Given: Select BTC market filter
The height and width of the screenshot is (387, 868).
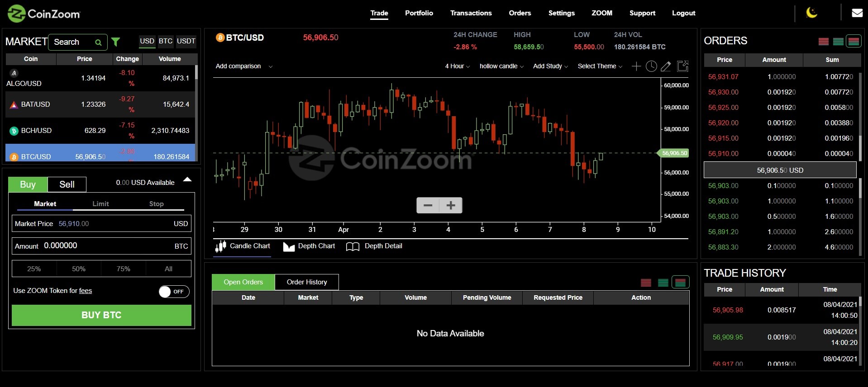Looking at the screenshot, I should click(166, 41).
